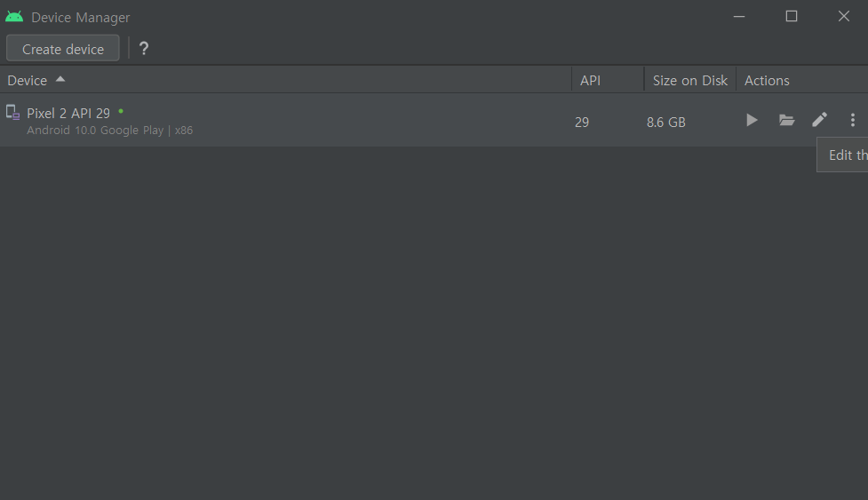This screenshot has width=868, height=500.
Task: Click the Actions column header
Action: [767, 80]
